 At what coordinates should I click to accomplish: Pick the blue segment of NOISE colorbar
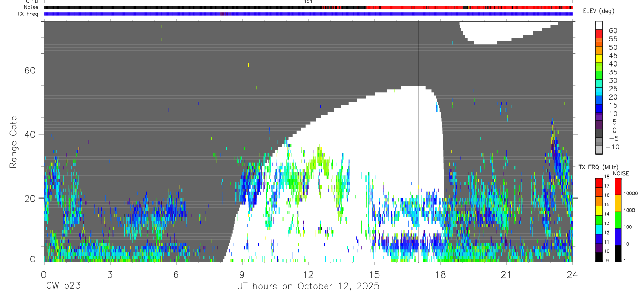(x=618, y=237)
